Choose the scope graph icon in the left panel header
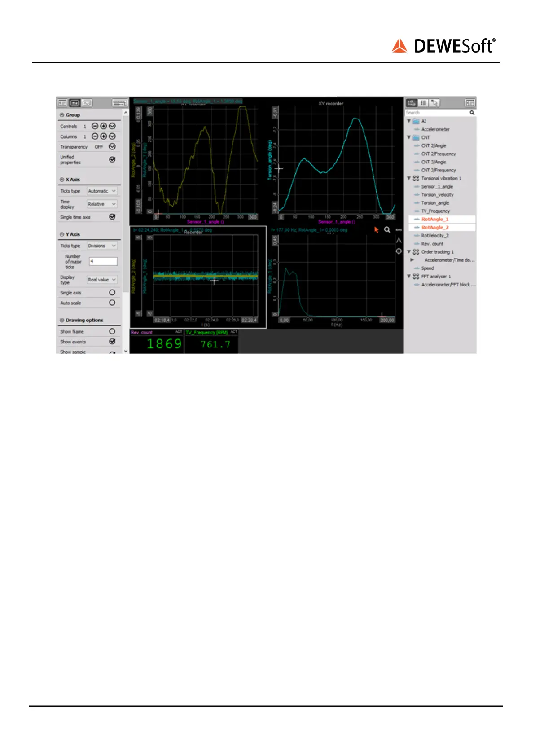Screen dimensions: 535x756 87,103
